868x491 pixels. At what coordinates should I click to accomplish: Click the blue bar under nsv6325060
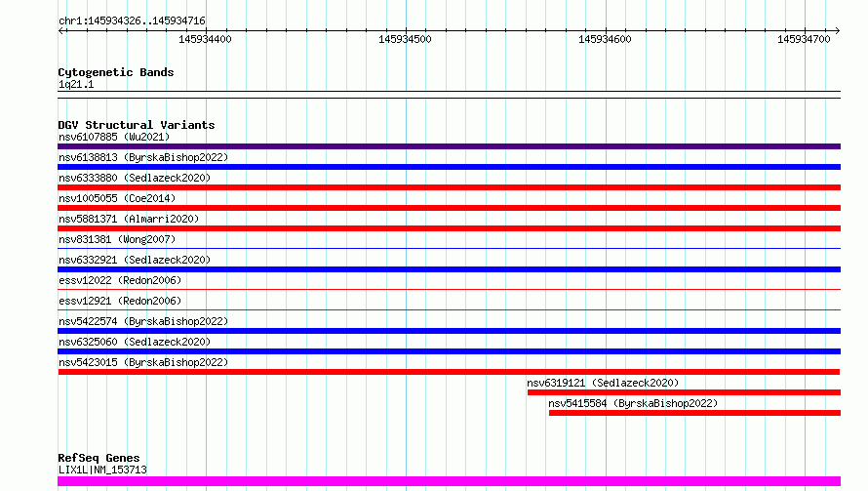449,351
